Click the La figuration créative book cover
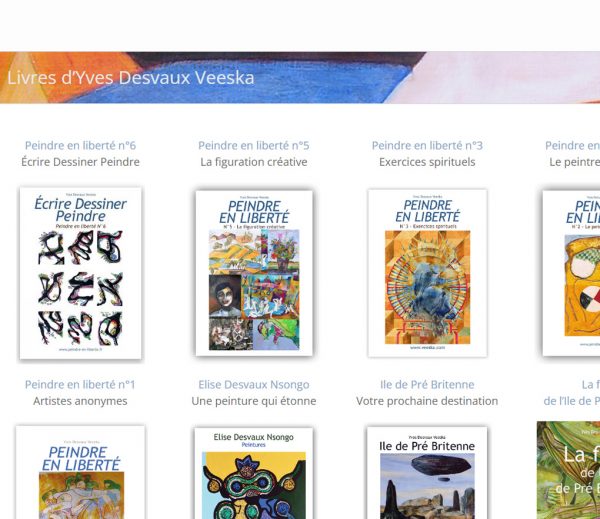The width and height of the screenshot is (600, 519). 254,273
